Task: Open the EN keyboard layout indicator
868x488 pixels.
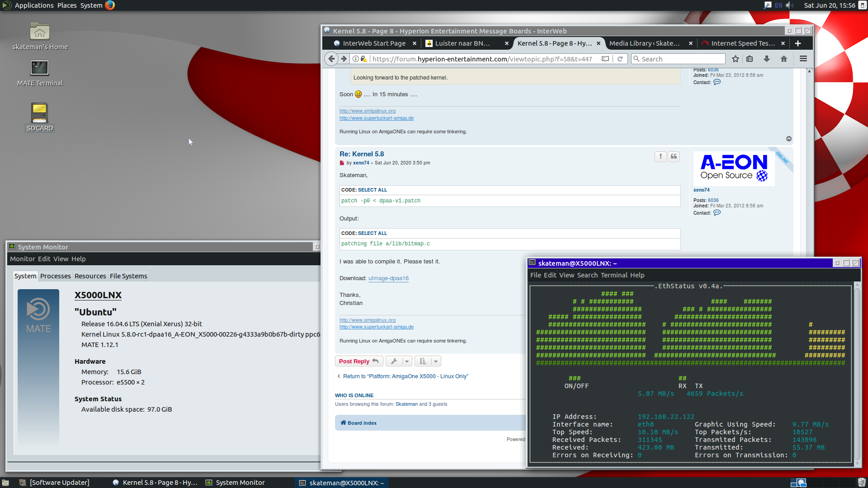Action: tap(778, 5)
